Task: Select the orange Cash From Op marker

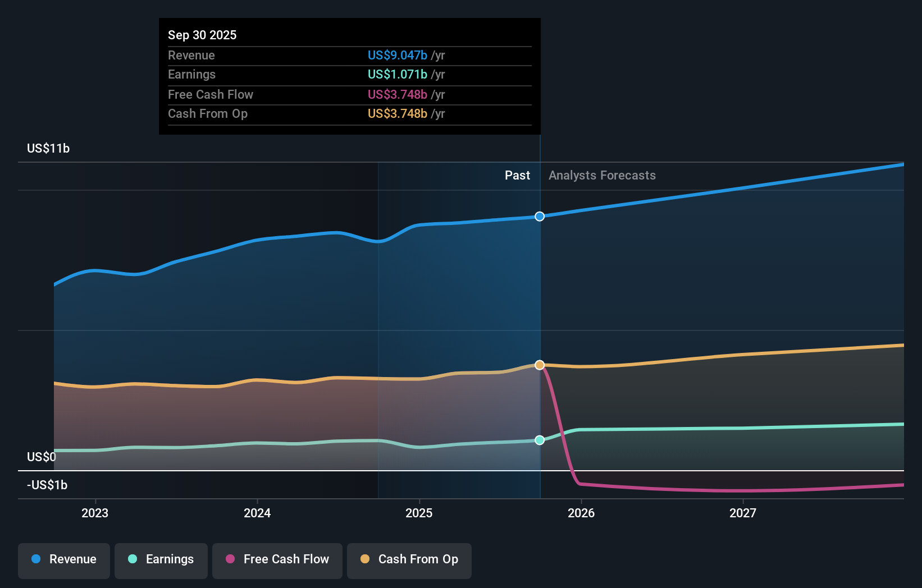Action: coord(540,364)
